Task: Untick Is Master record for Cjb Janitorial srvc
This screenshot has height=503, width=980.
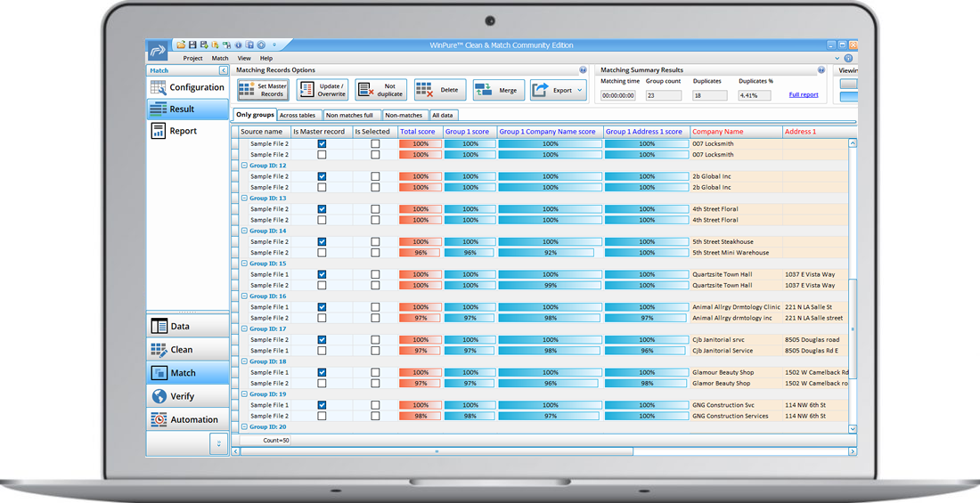Action: tap(322, 340)
